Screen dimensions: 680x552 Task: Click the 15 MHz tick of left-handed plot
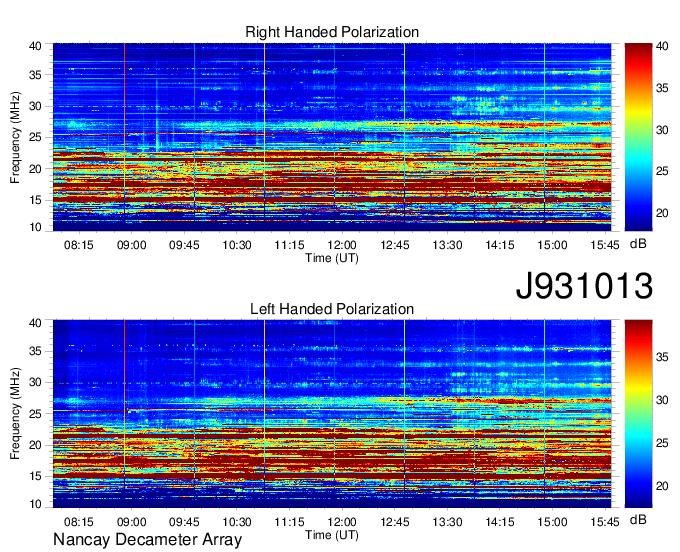tap(35, 477)
